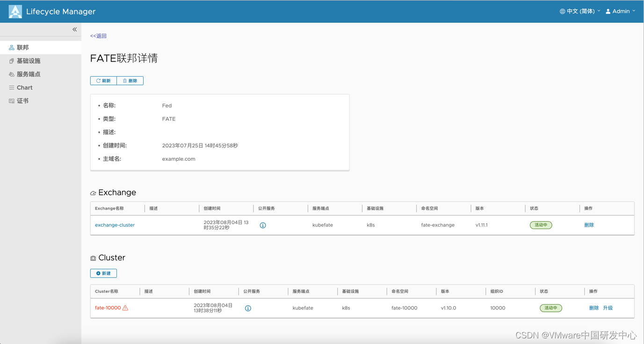Screen dimensions: 644x344
Task: Click the fate-10000 namespace cell
Action: coord(405,308)
